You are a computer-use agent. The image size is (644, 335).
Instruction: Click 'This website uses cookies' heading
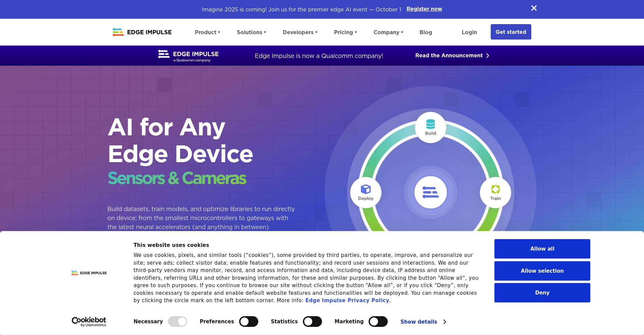(171, 245)
